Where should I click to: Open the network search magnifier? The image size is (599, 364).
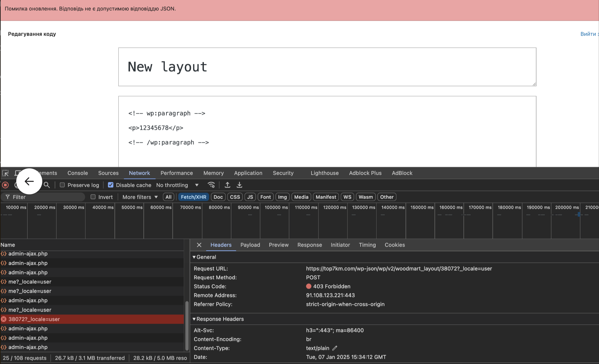pos(47,185)
